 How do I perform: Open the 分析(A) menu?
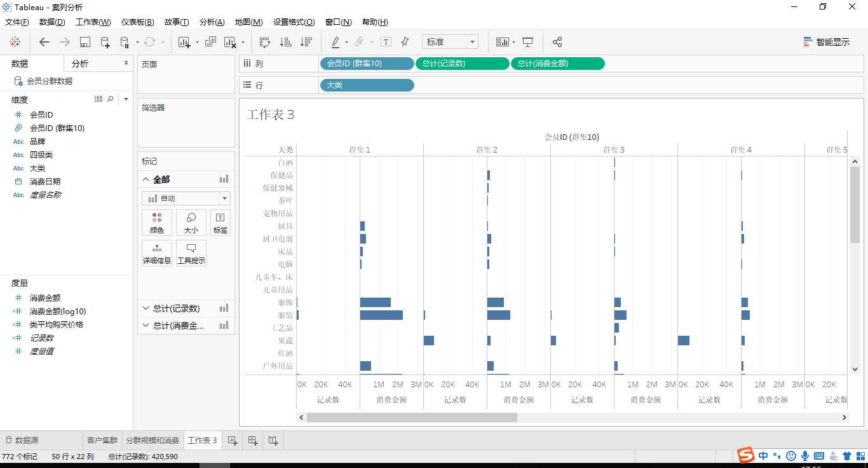[212, 22]
